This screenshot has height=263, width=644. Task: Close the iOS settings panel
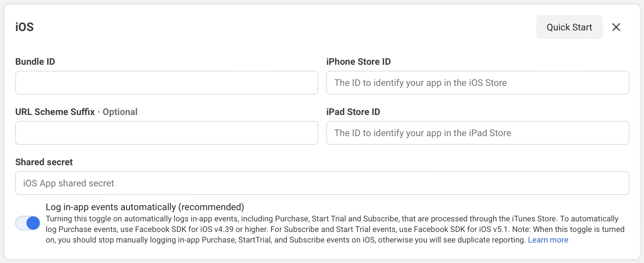616,27
